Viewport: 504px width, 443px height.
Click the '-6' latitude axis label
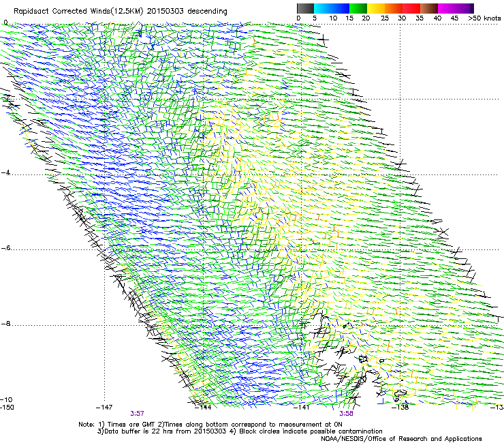tap(5, 248)
